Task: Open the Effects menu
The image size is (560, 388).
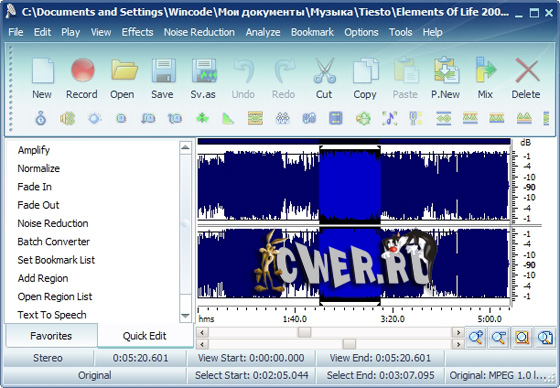Action: click(x=138, y=32)
